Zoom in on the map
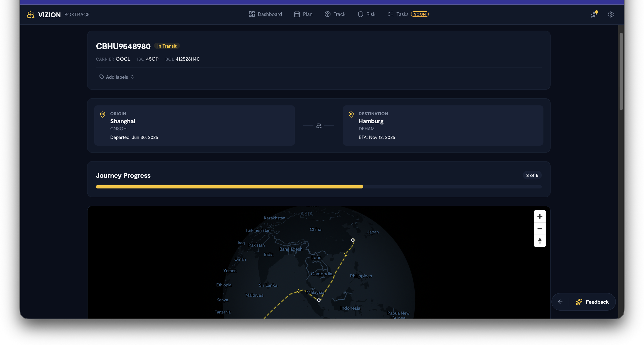Viewport: 644px width, 345px height. pyautogui.click(x=540, y=216)
